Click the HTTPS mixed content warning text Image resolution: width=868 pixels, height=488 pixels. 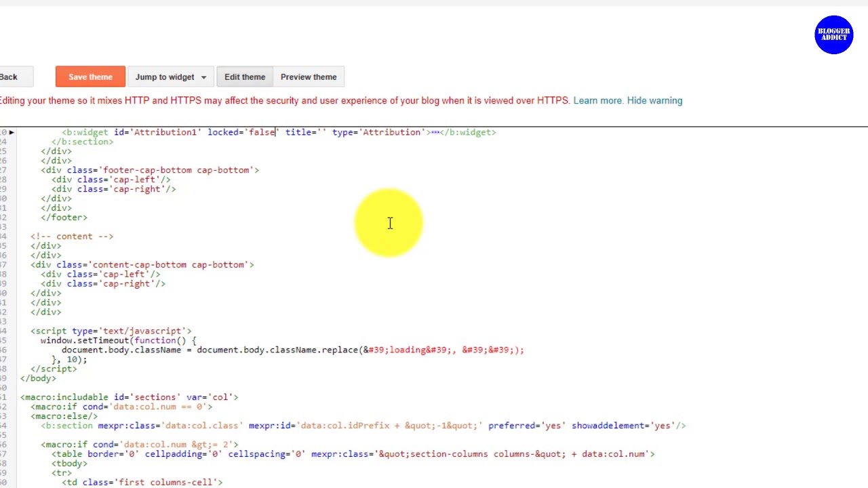pos(284,100)
